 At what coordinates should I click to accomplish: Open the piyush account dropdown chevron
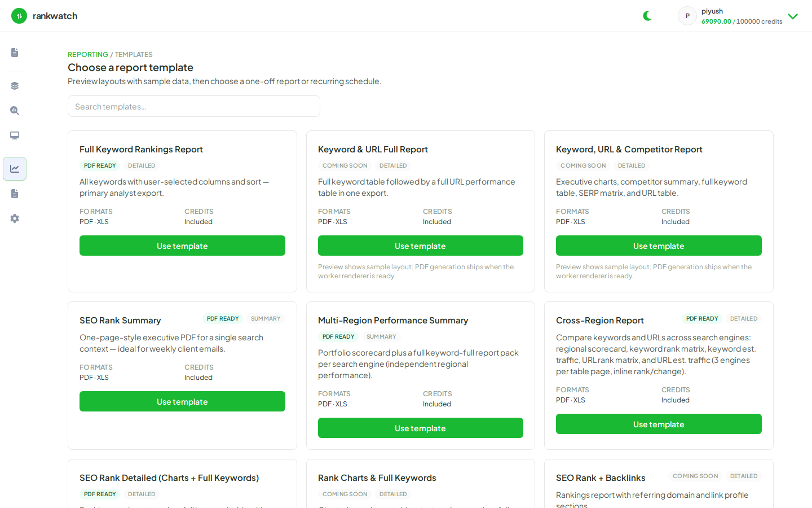point(793,16)
